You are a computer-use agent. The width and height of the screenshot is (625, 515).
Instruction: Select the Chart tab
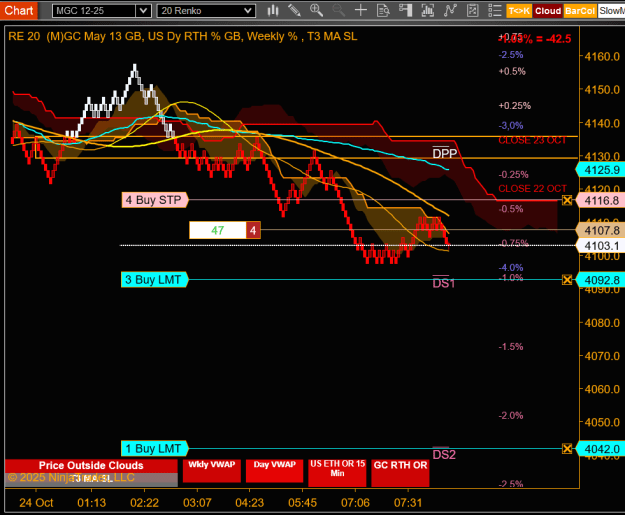19,10
